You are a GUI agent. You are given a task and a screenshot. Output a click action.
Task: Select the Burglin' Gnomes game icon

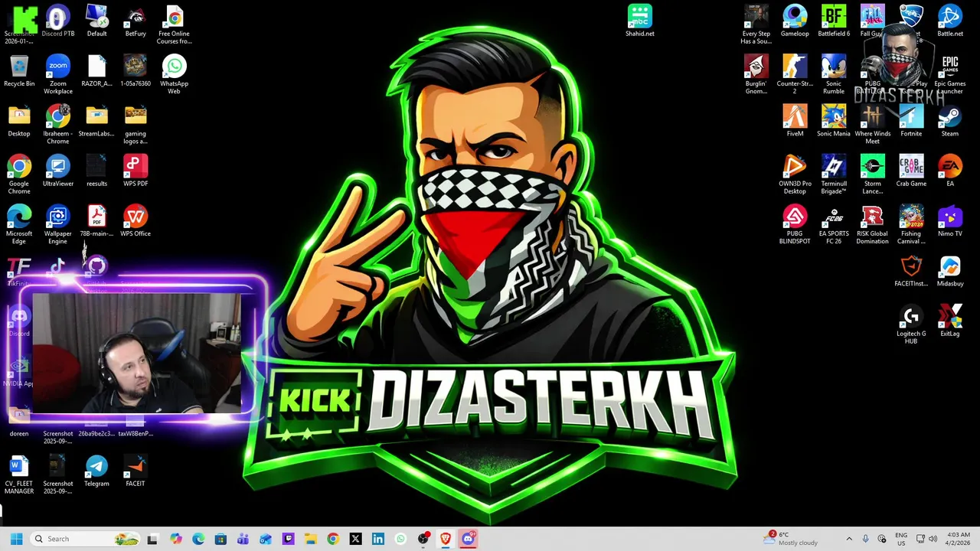756,74
